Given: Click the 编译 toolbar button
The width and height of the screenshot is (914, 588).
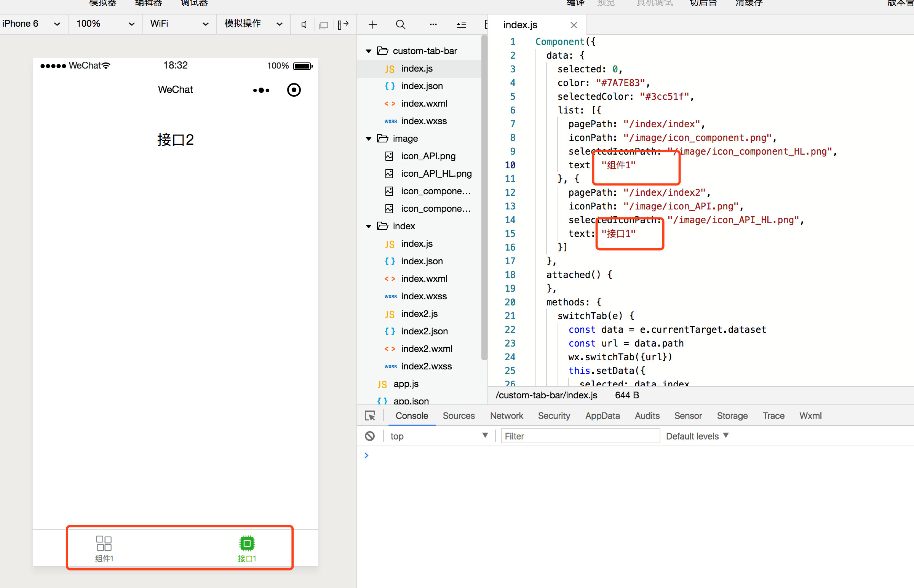Looking at the screenshot, I should pos(576,3).
